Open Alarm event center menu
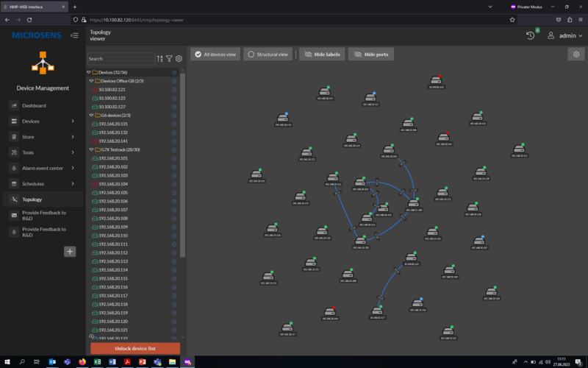The height and width of the screenshot is (368, 588). coord(44,168)
